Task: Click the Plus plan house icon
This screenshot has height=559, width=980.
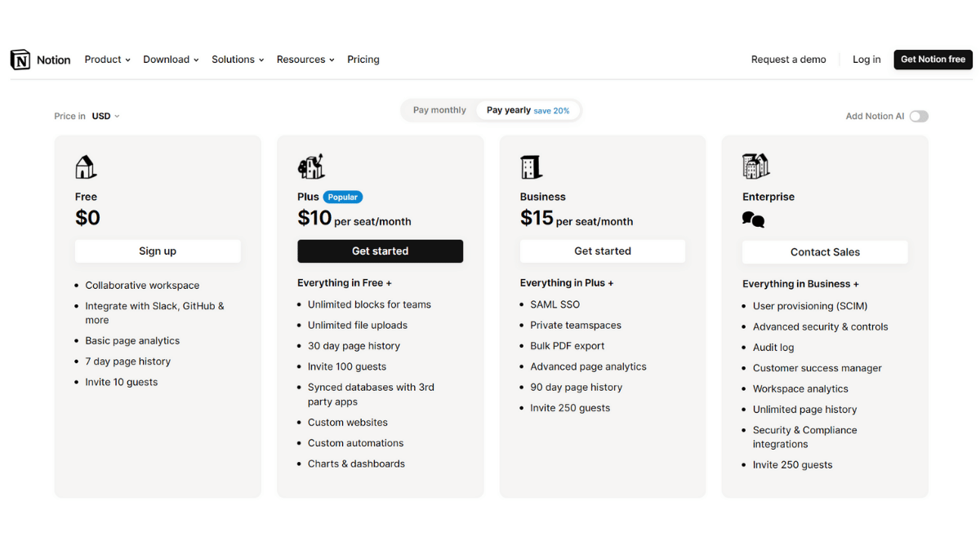Action: 311,166
